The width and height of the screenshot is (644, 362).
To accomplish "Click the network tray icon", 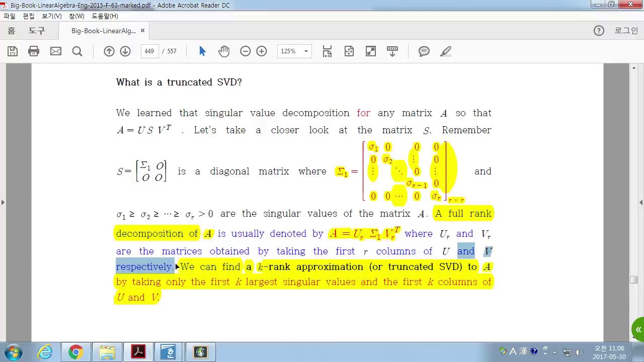I will pos(567,352).
